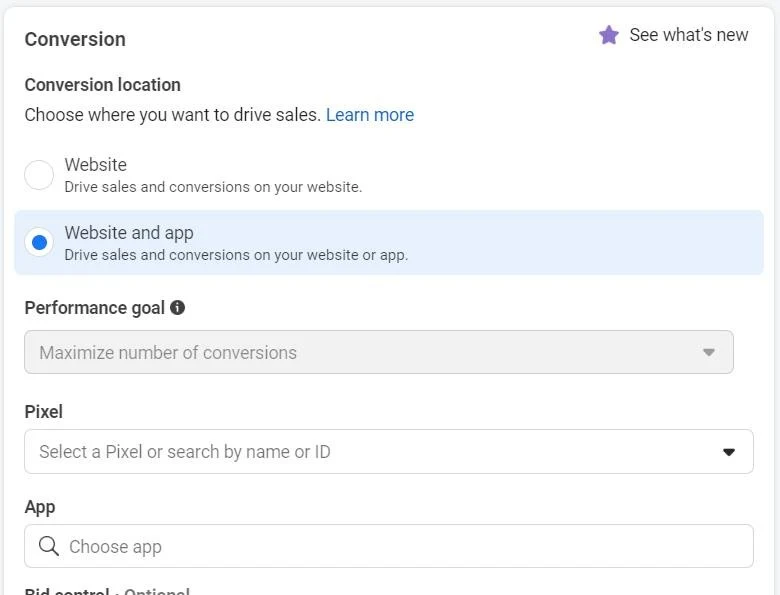Click the Performance goal dropdown arrow
Image resolution: width=780 pixels, height=595 pixels.
[708, 352]
